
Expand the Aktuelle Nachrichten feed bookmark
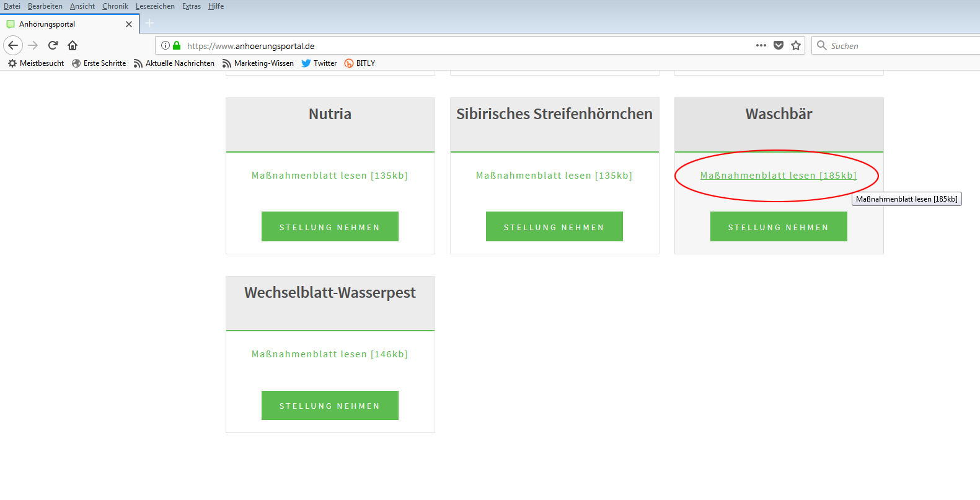tap(174, 63)
